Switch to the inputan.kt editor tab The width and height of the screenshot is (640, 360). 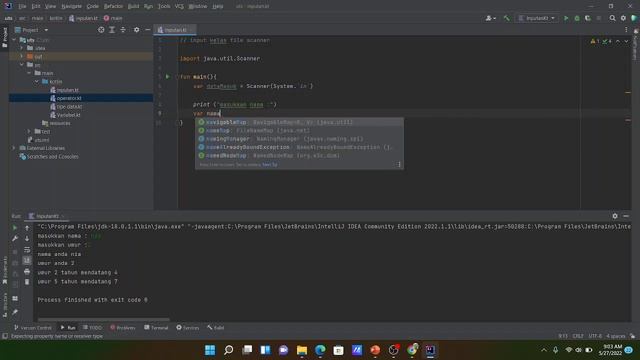point(175,30)
